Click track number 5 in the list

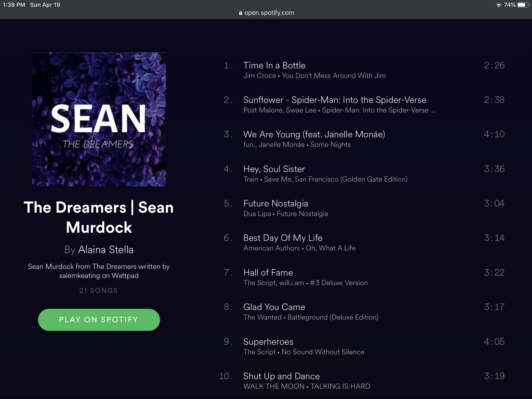228,203
